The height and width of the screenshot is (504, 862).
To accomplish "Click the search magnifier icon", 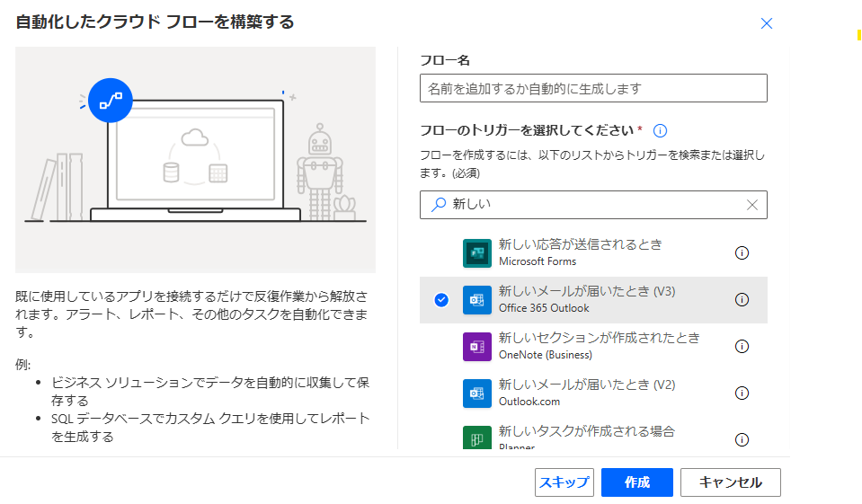I will 438,205.
